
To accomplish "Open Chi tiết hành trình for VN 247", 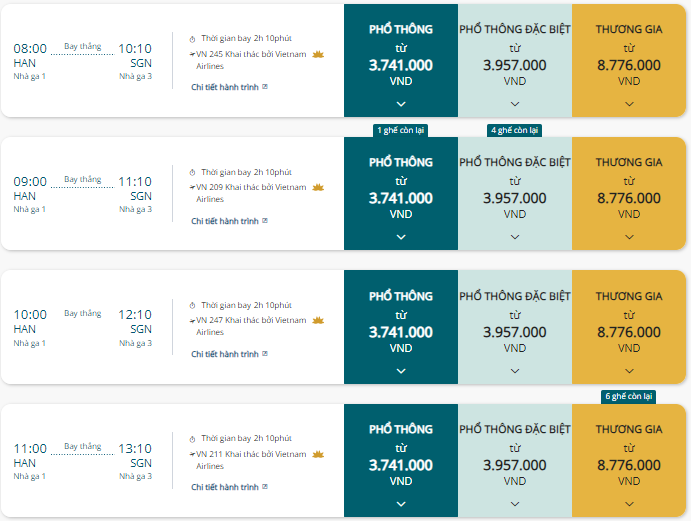I will pos(225,354).
